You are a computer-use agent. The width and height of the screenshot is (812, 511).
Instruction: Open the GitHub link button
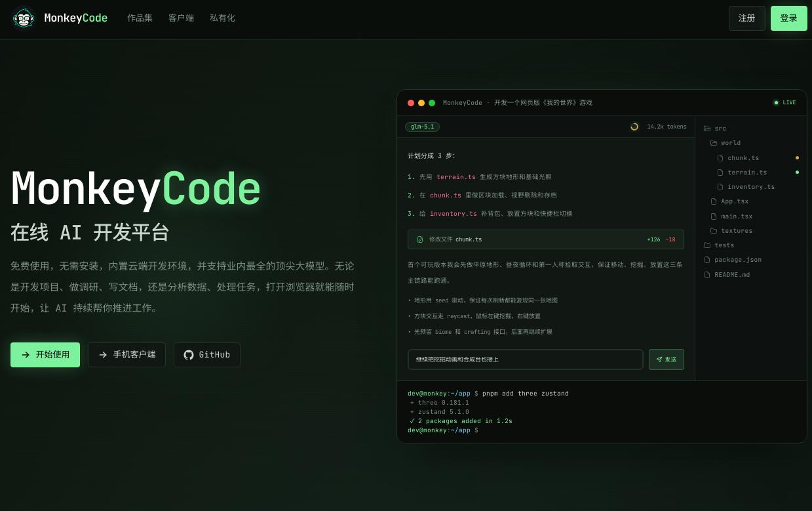coord(206,355)
